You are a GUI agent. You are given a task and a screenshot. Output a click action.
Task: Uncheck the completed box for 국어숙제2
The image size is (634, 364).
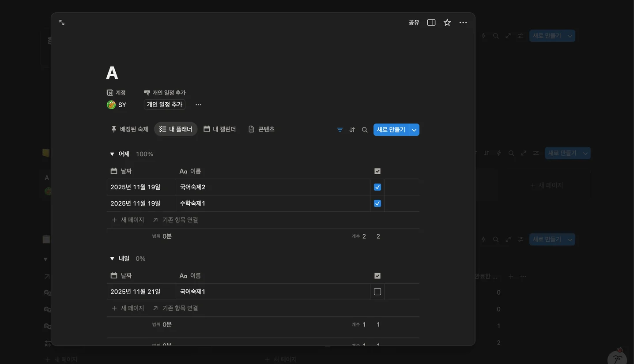tap(377, 187)
